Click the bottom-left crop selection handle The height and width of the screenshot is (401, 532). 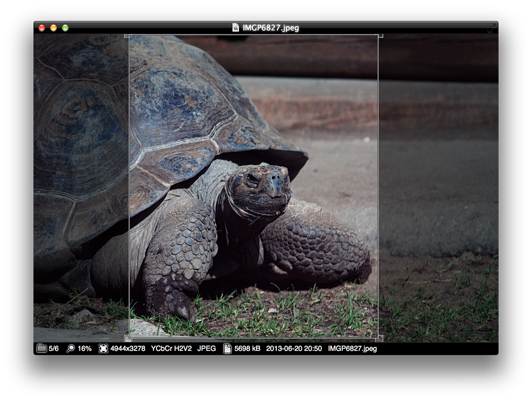click(x=127, y=338)
